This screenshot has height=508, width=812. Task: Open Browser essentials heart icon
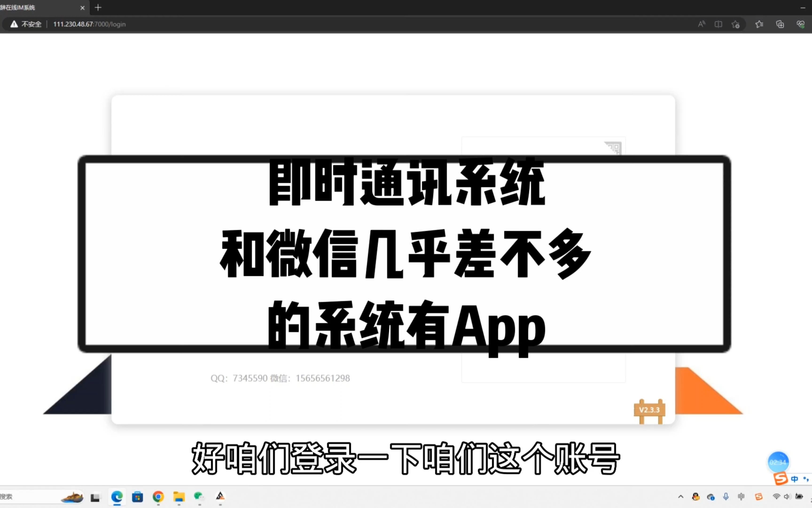(800, 24)
